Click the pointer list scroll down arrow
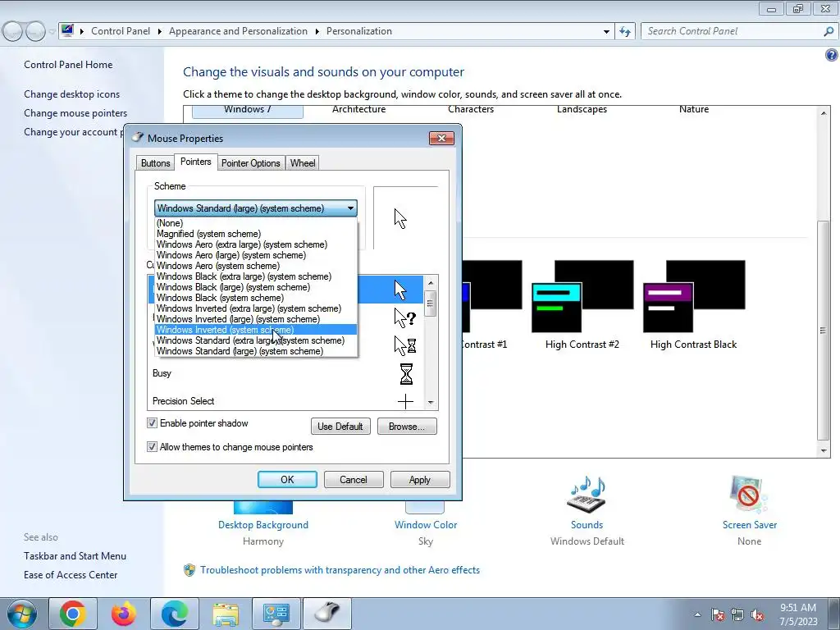Image resolution: width=840 pixels, height=630 pixels. (x=431, y=402)
